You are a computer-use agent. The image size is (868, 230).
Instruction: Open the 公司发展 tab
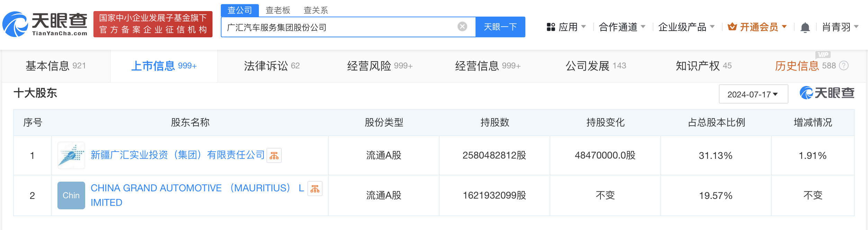(x=596, y=66)
